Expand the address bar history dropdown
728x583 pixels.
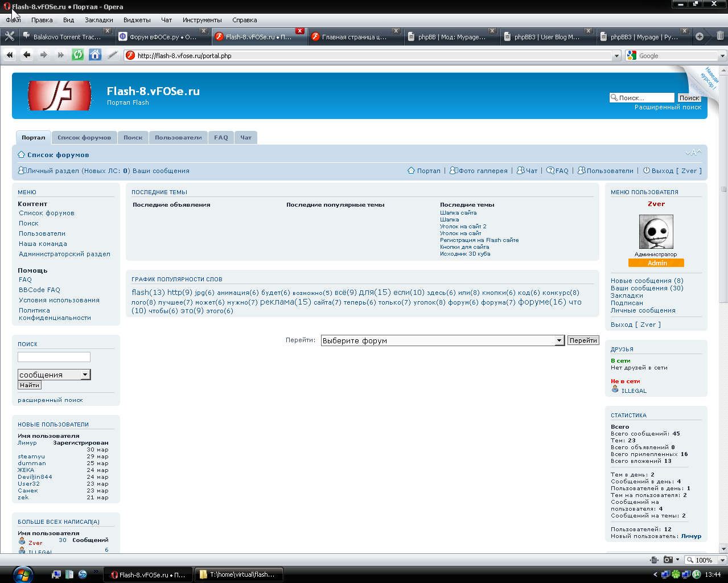point(616,56)
